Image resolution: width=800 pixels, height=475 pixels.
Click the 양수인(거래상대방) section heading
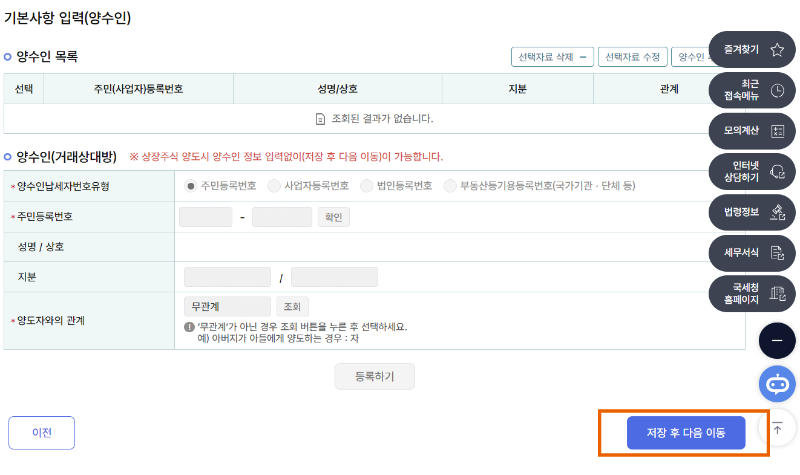[x=66, y=157]
